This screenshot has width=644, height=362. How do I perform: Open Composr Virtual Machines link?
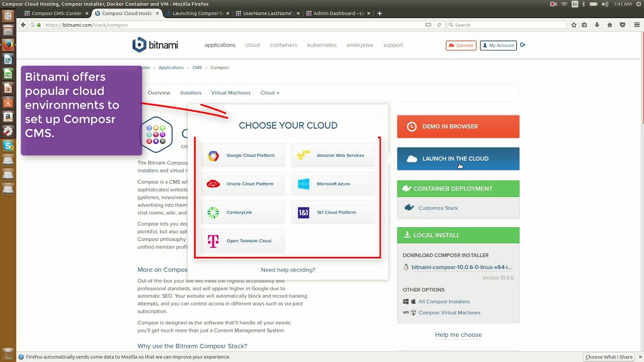(449, 313)
